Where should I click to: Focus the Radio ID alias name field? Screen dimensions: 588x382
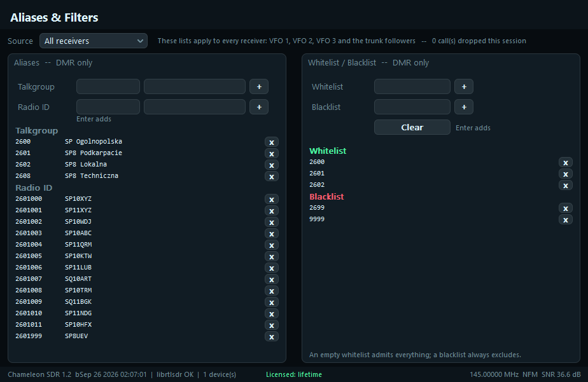[x=195, y=107]
